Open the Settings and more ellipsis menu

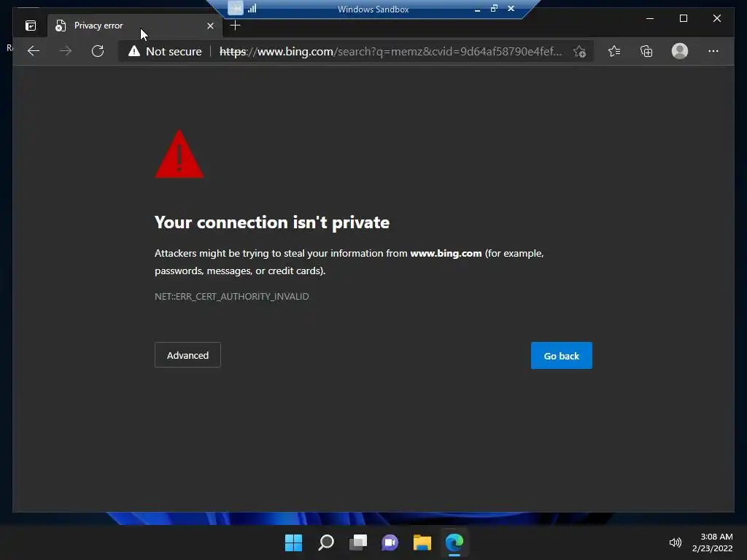(x=713, y=51)
